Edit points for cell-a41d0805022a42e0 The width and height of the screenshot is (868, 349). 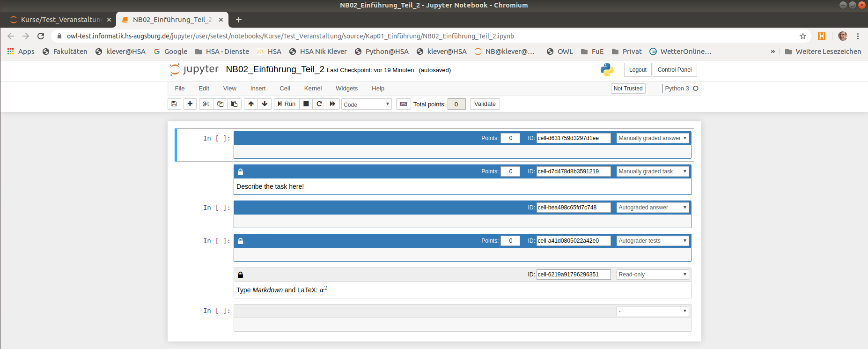(510, 241)
